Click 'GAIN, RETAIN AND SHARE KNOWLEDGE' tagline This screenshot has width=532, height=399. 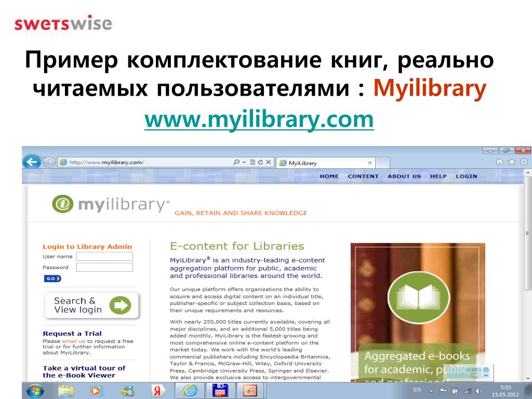(241, 213)
